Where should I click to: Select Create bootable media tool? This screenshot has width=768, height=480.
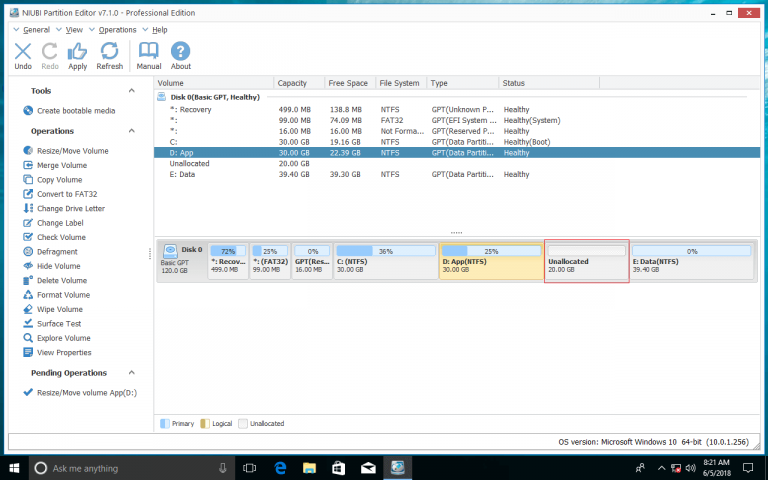[x=69, y=111]
